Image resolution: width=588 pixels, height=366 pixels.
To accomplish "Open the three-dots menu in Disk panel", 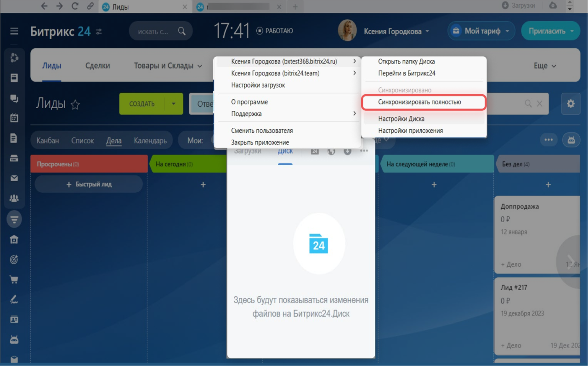I will 364,151.
